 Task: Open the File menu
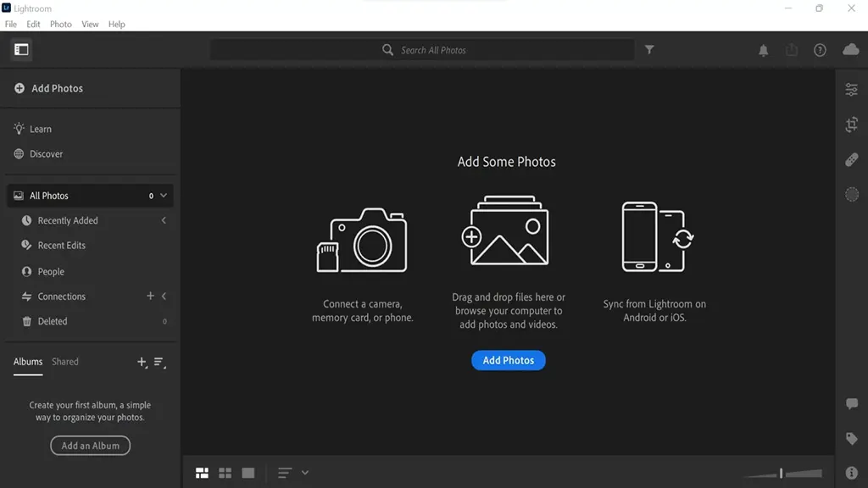(x=10, y=25)
